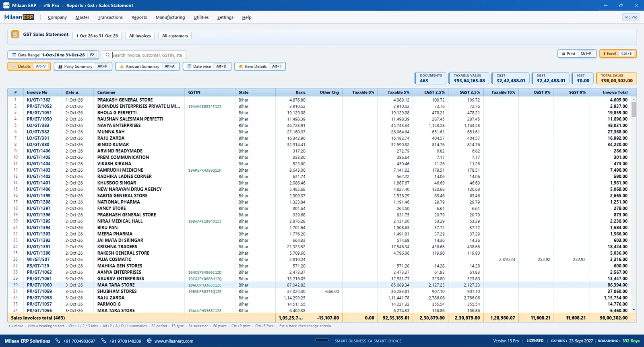Click the All customers filter chip
This screenshot has width=644, height=347.
175,36
